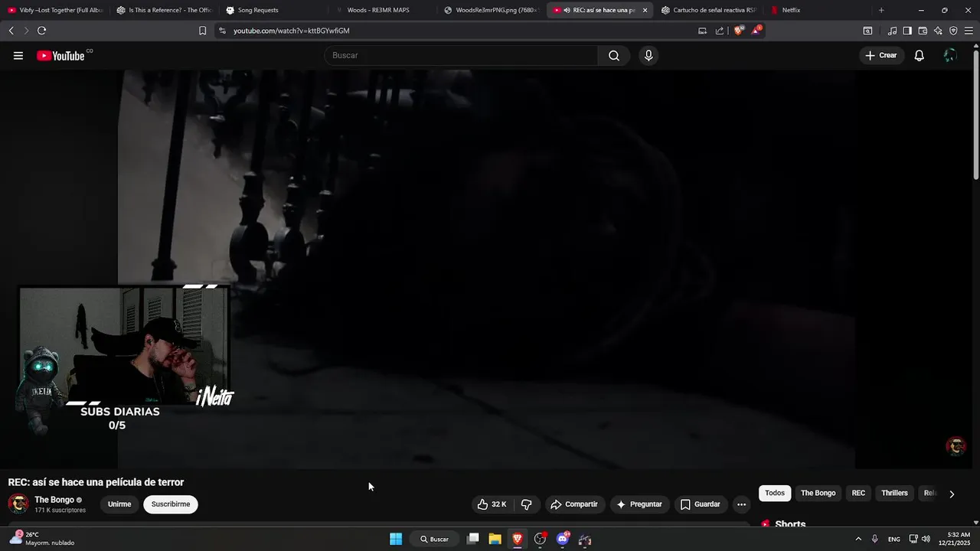The height and width of the screenshot is (551, 980).
Task: Go forward with the browser arrow
Action: pos(26,31)
